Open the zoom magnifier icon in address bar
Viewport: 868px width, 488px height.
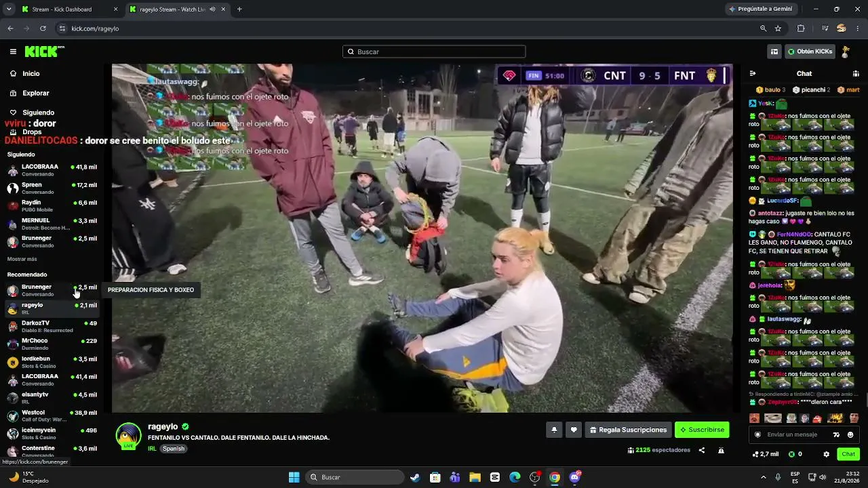[763, 28]
